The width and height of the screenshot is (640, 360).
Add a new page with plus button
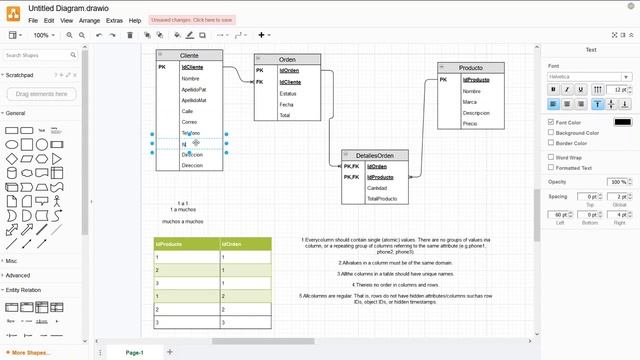pos(170,352)
